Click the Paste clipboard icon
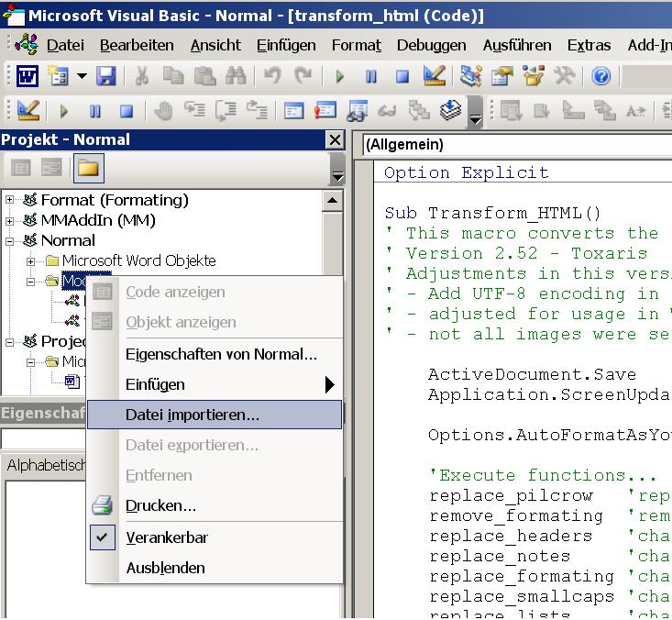The width and height of the screenshot is (672, 620). [205, 77]
